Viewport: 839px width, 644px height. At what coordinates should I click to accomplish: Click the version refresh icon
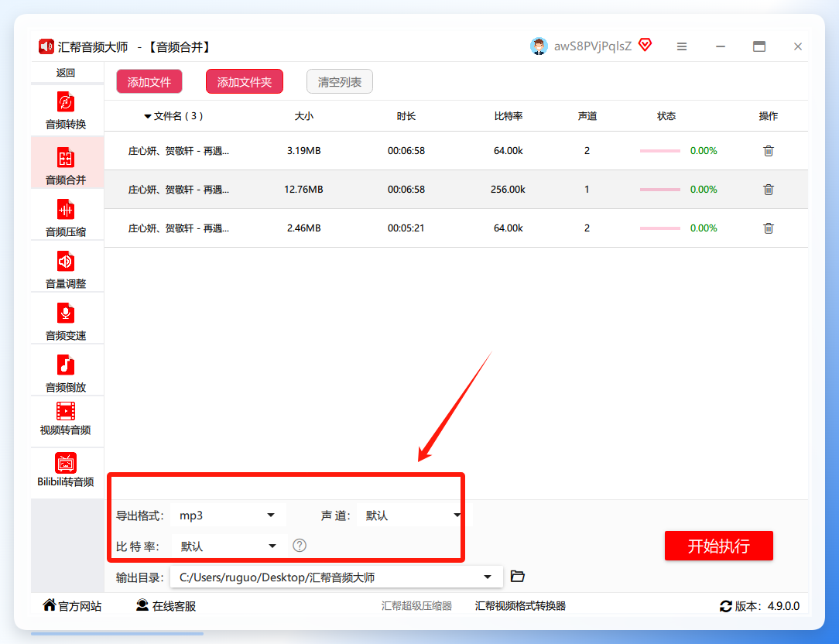[725, 606]
